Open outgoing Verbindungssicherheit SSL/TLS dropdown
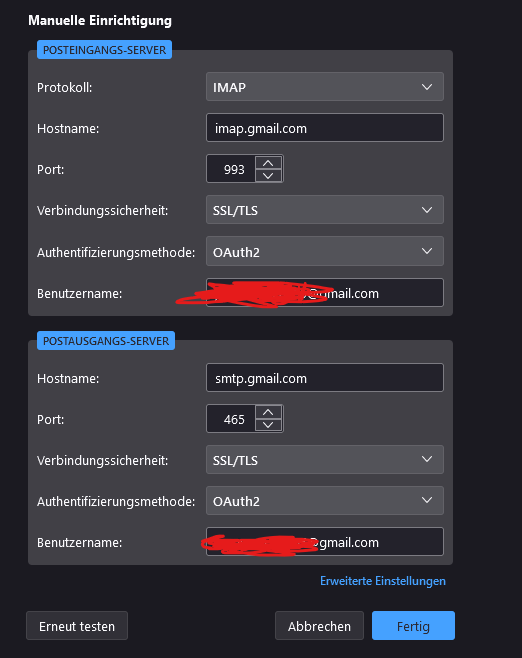The height and width of the screenshot is (658, 522). [325, 460]
